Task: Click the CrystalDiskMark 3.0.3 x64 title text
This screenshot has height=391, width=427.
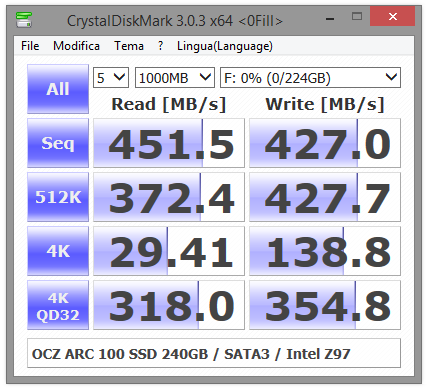Action: click(x=175, y=21)
